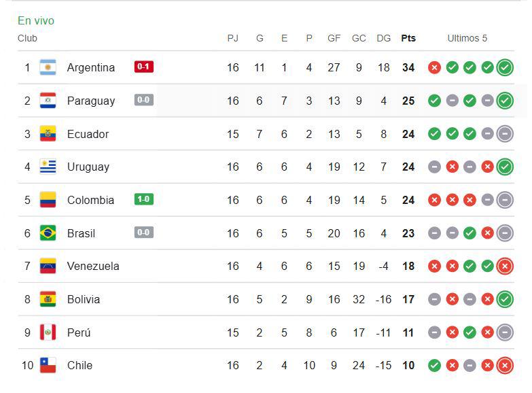Click the DG column header

383,38
